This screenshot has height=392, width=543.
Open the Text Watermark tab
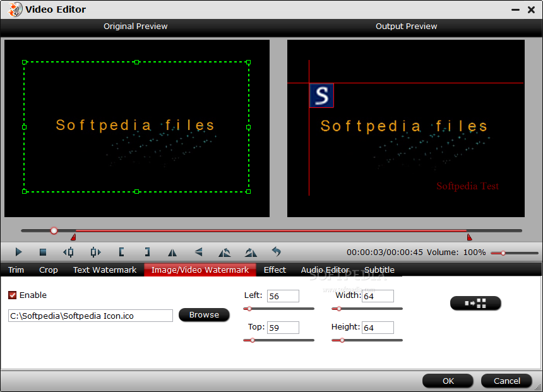pyautogui.click(x=105, y=270)
